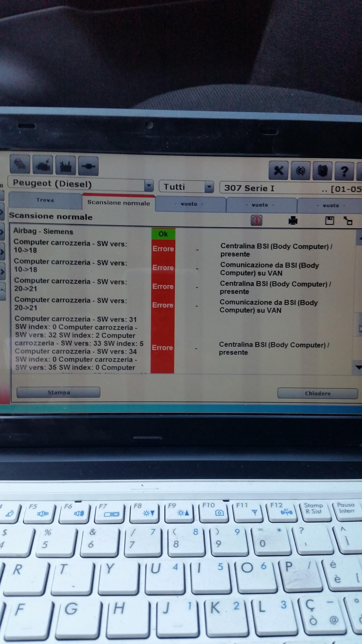Click the green Ok status cell
The width and height of the screenshot is (362, 644).
(163, 234)
